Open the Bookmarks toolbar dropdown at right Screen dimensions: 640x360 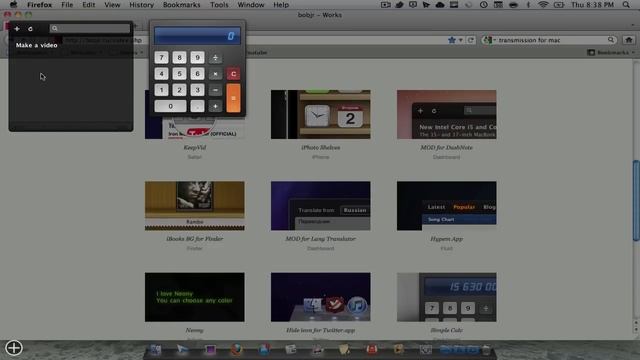tap(611, 52)
